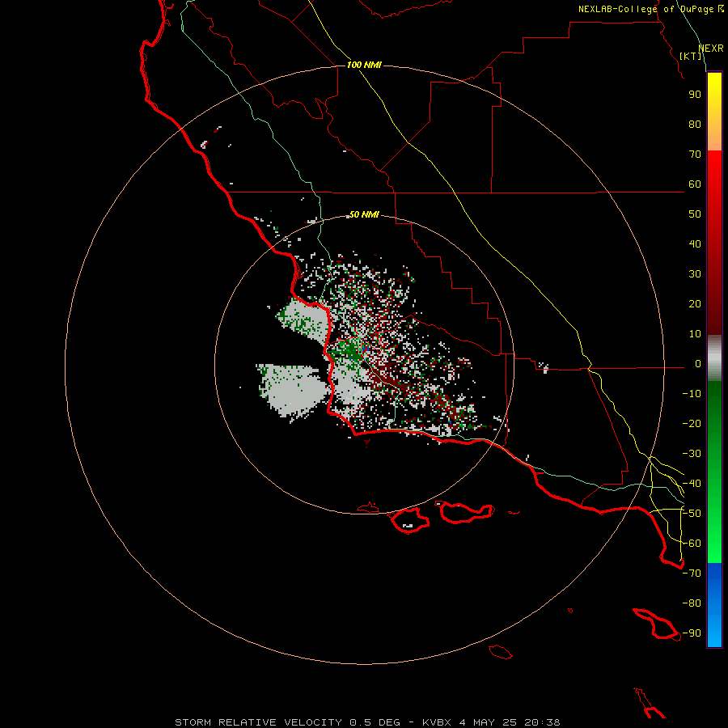Click the NEXR label above the color scale
The height and width of the screenshot is (728, 728).
point(711,49)
